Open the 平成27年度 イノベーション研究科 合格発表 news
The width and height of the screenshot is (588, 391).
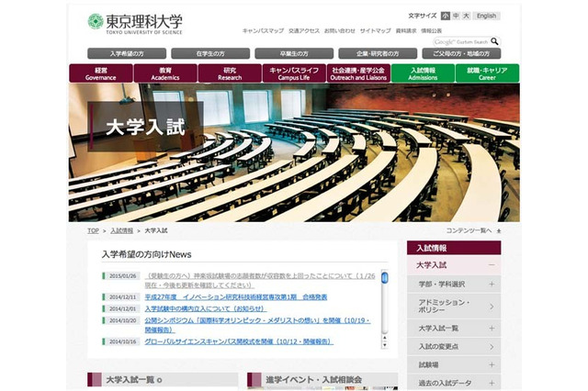pyautogui.click(x=236, y=297)
